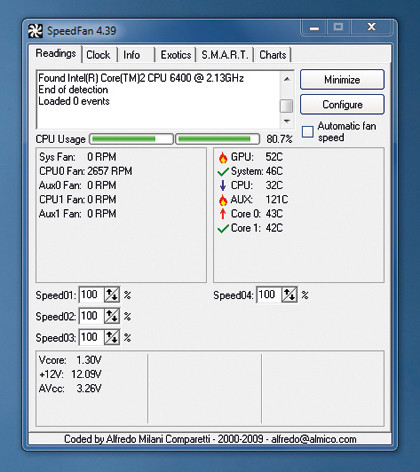Click the SpeedFan fan icon in title bar
This screenshot has height=472, width=420.
pyautogui.click(x=35, y=31)
